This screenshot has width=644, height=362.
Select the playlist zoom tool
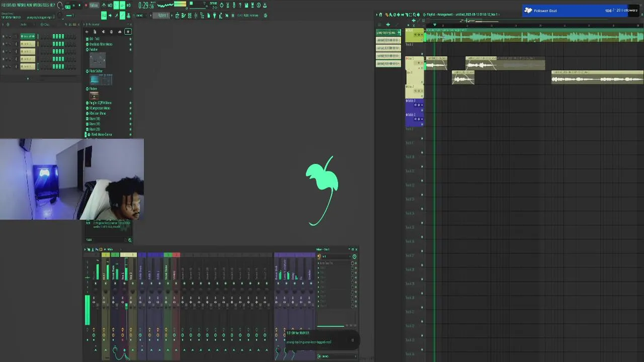(x=414, y=15)
